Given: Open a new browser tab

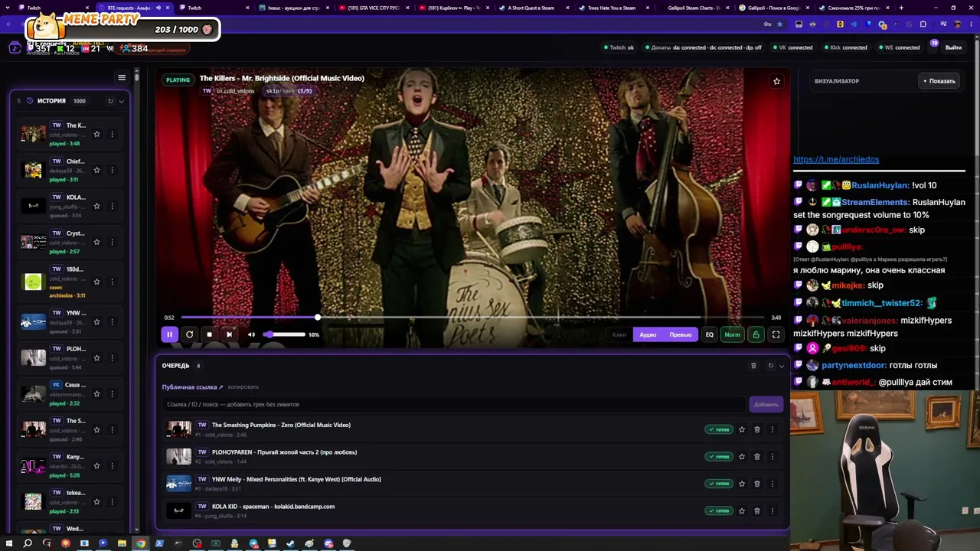Looking at the screenshot, I should coord(901,8).
